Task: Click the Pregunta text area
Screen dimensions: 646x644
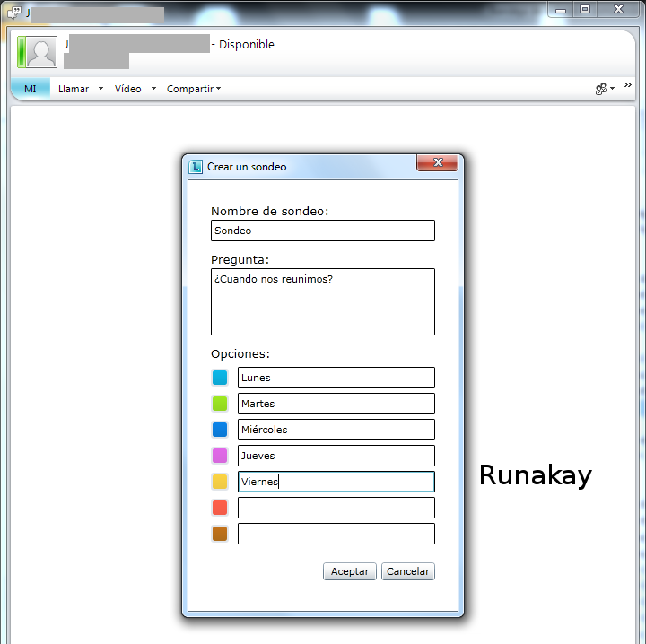Action: 323,302
